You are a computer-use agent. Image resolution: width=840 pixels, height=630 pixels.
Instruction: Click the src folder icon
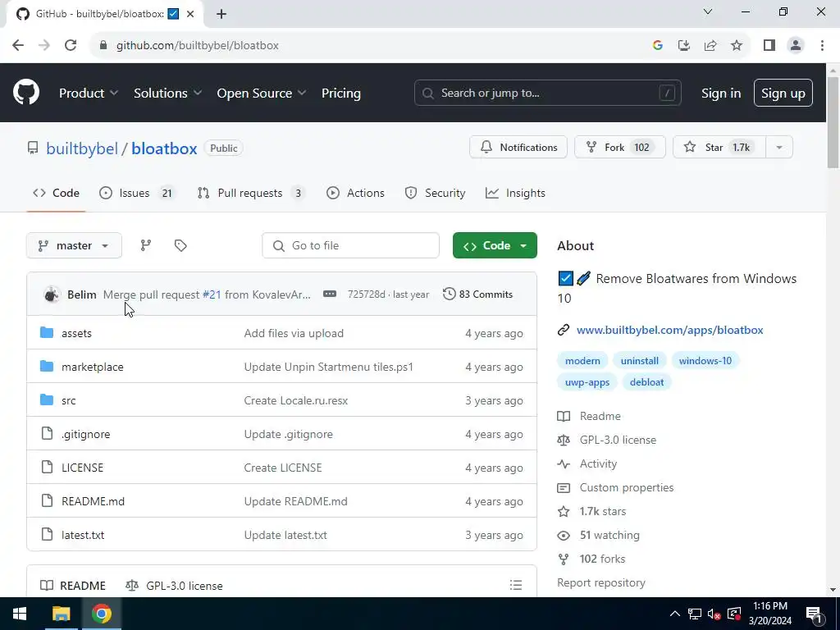pyautogui.click(x=47, y=400)
